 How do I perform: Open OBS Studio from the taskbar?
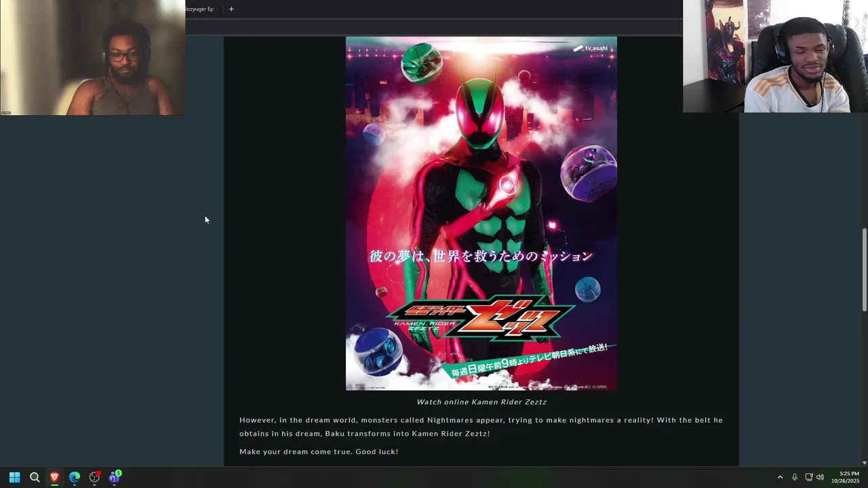(x=94, y=477)
